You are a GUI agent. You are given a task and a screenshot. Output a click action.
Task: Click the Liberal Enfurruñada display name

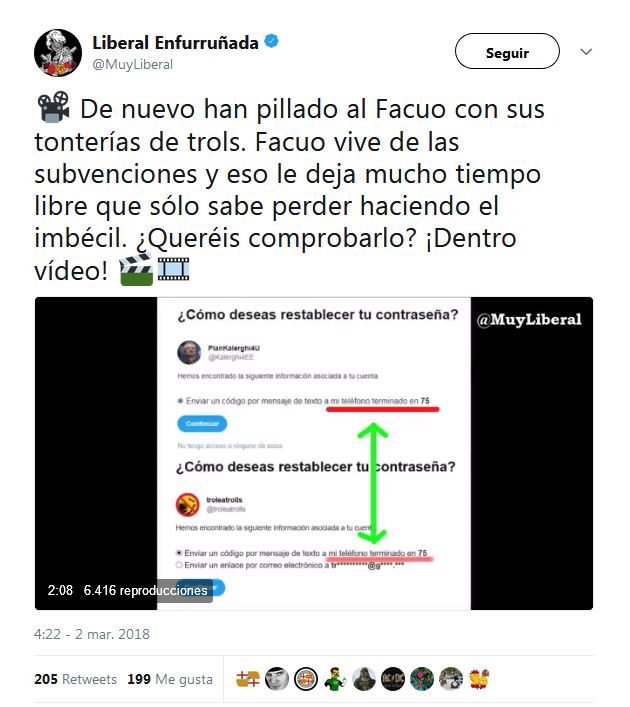coord(175,43)
